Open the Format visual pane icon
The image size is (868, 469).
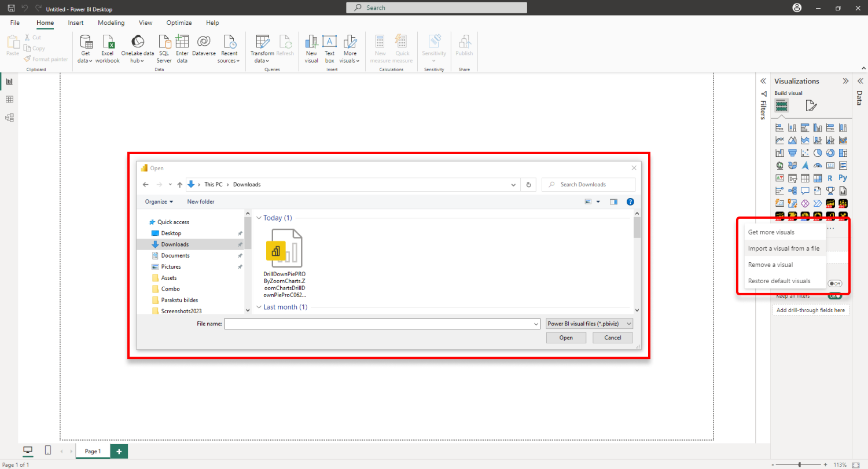click(x=811, y=105)
